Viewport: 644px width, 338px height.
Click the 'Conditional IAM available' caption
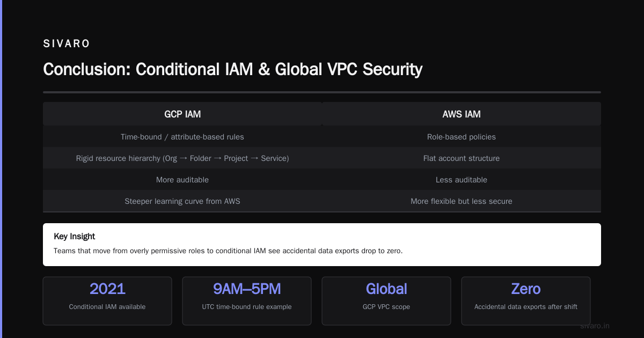107,307
